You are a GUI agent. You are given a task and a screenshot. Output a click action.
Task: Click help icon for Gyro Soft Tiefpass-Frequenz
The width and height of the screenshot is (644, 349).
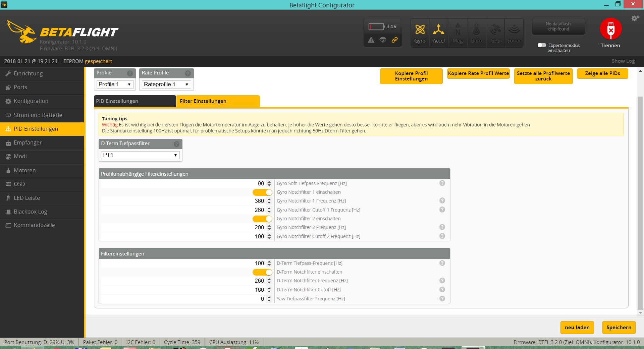442,183
